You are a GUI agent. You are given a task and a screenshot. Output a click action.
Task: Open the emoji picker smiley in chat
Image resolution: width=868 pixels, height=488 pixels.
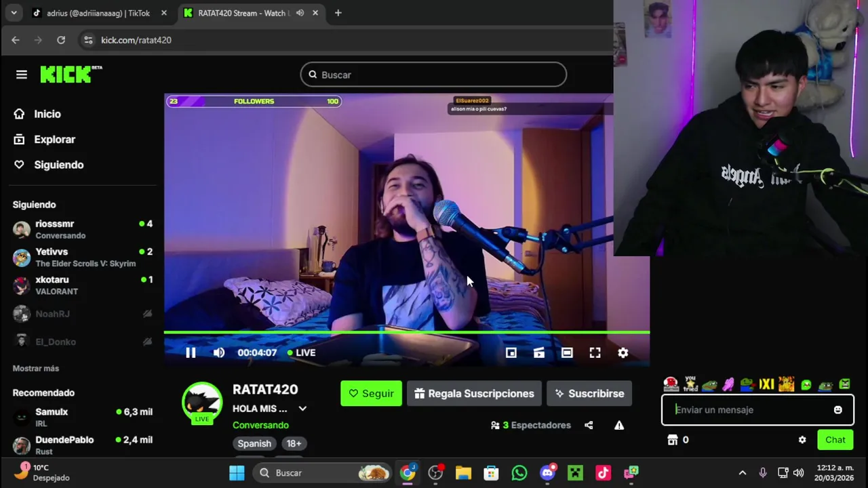[838, 409]
